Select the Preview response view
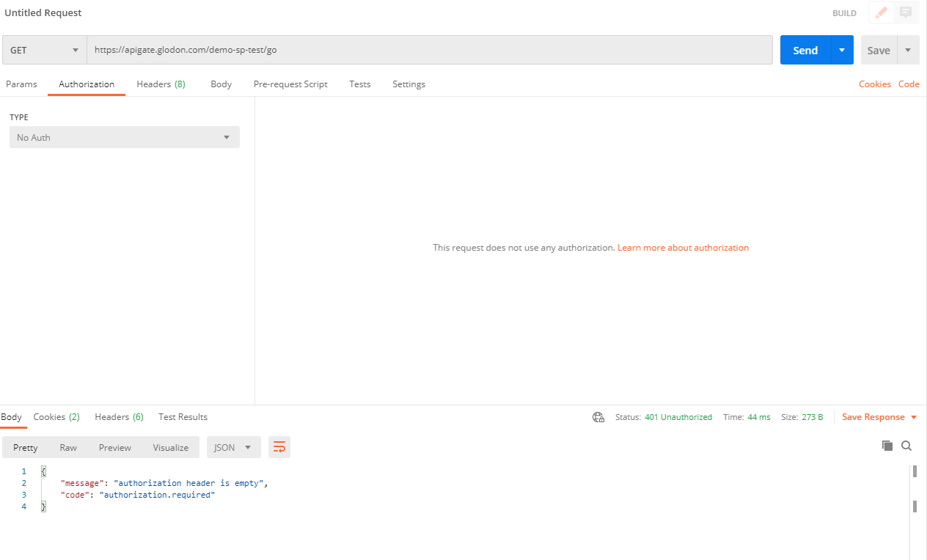Viewport: 927px width, 560px height. pos(115,447)
